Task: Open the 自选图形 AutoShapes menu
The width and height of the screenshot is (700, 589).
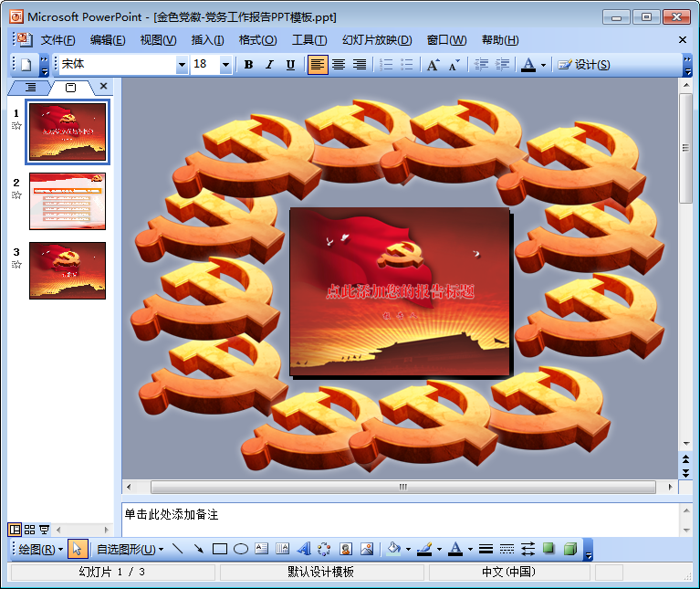Action: (x=130, y=549)
